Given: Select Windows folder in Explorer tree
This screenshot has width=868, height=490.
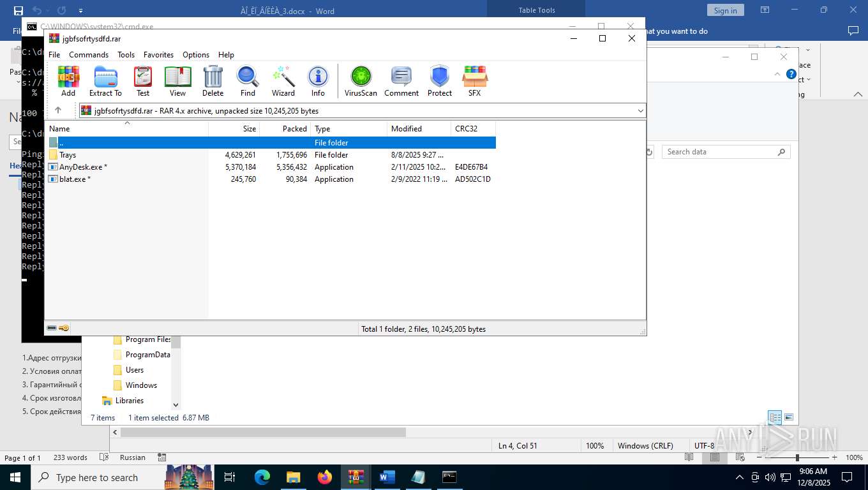Looking at the screenshot, I should (141, 385).
